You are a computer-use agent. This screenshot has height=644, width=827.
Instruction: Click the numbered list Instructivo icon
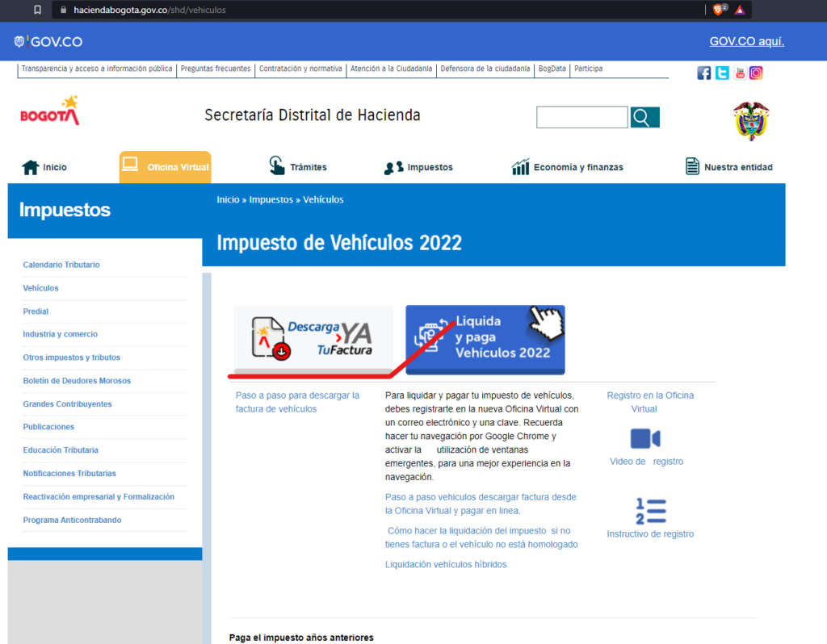tap(650, 512)
